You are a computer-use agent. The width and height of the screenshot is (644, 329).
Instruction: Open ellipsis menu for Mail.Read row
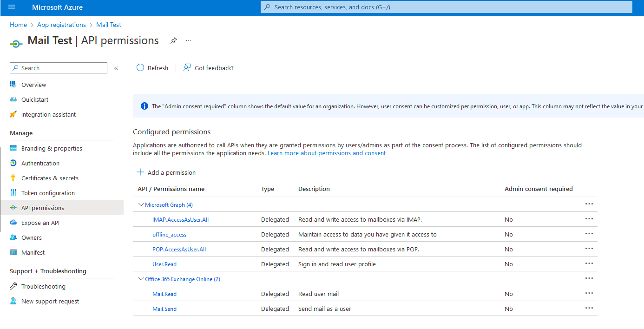tap(589, 293)
